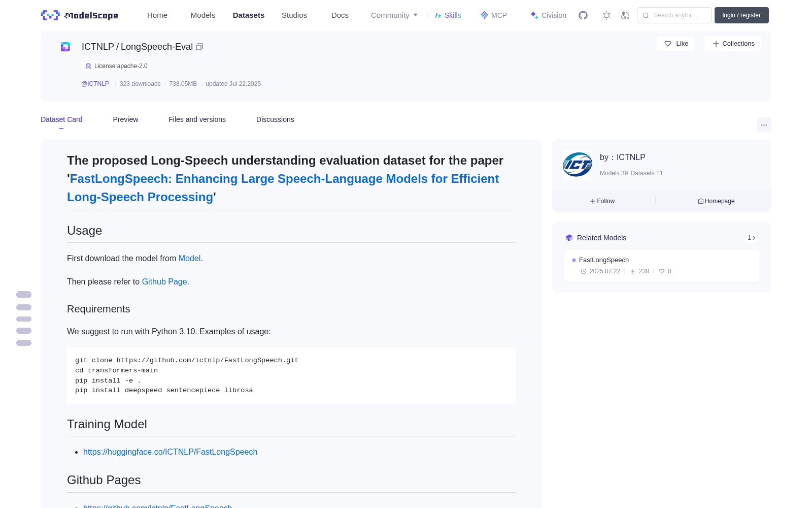Click the 'pip install deepspeed sentencepiece librosa' line
This screenshot has width=812, height=508.
[x=164, y=390]
